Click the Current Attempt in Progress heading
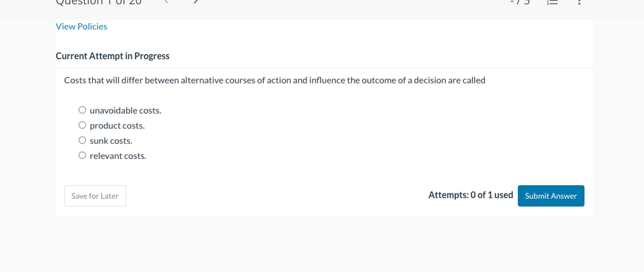644x272 pixels. (112, 56)
